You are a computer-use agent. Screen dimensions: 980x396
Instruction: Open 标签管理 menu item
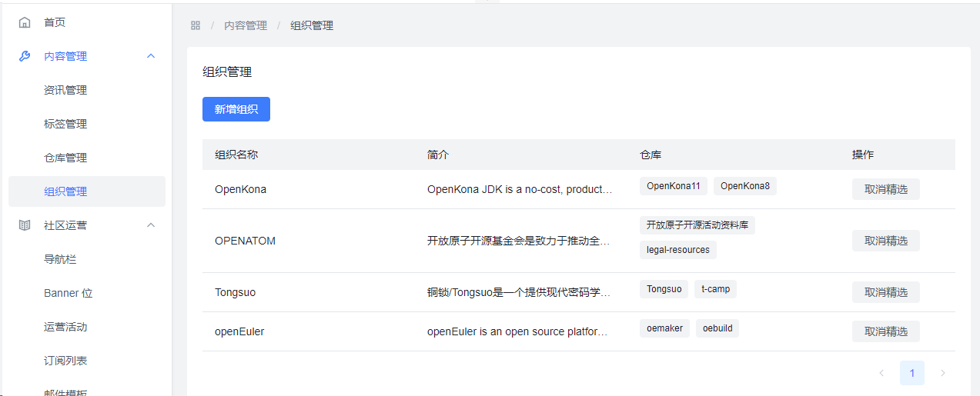[65, 124]
